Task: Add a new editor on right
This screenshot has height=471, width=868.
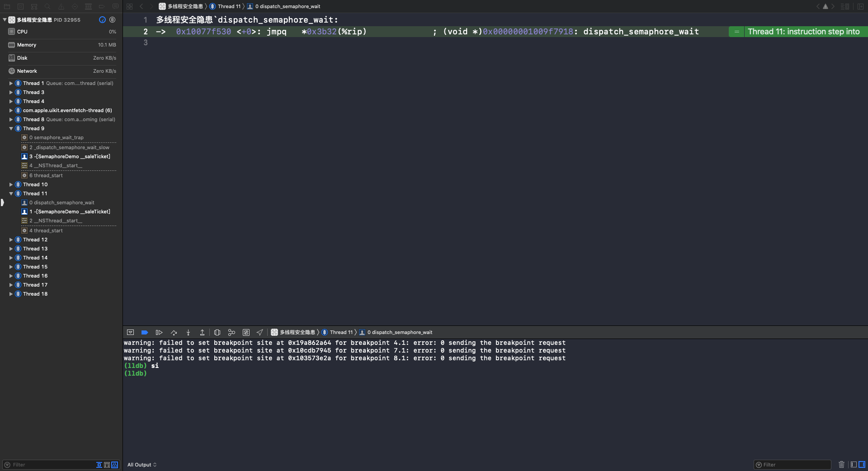Action: point(860,6)
